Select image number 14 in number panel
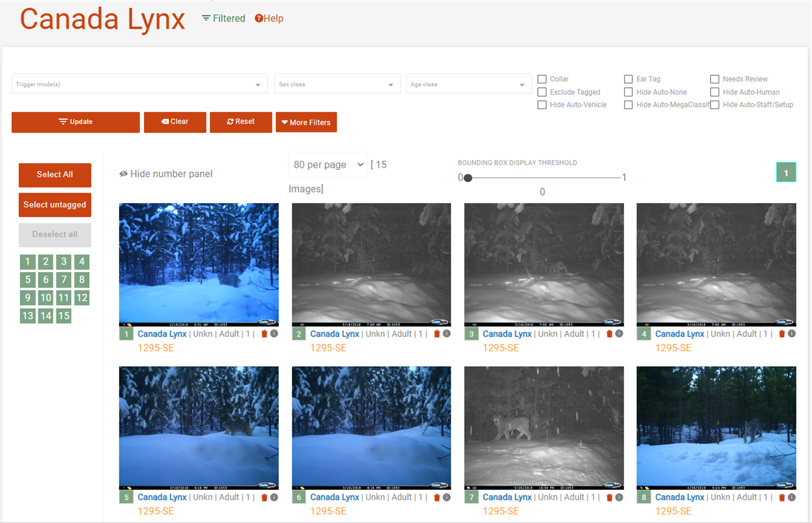The height and width of the screenshot is (523, 812). (46, 316)
